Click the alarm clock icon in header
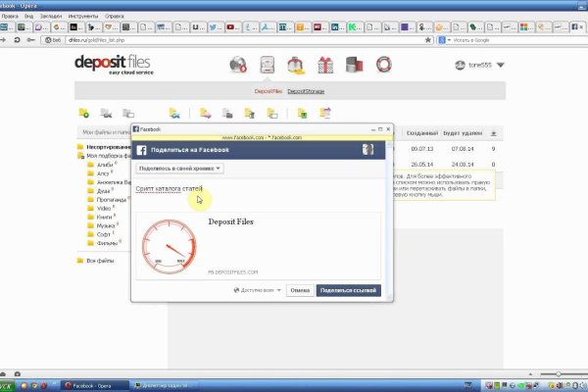Image resolution: width=588 pixels, height=392 pixels. 295,66
